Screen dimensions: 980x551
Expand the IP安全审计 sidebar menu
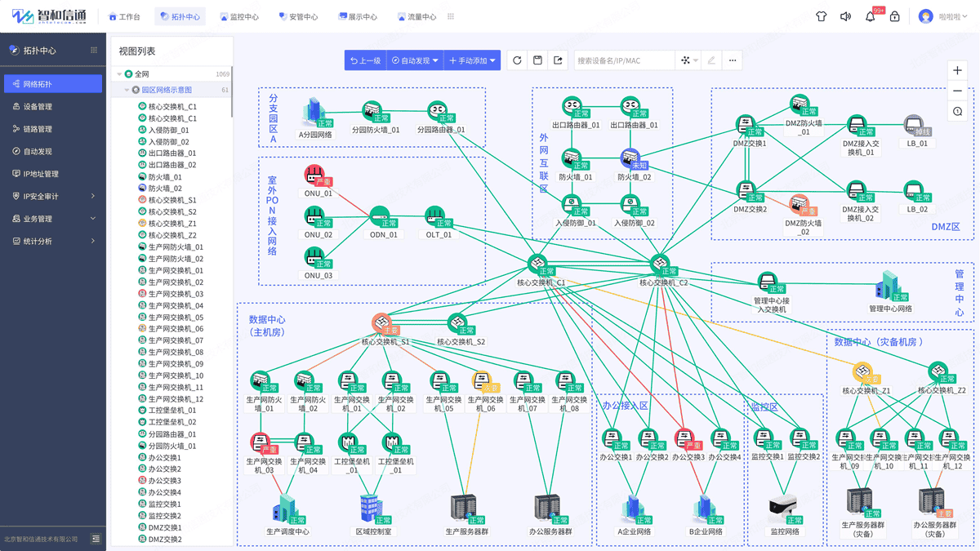point(53,196)
